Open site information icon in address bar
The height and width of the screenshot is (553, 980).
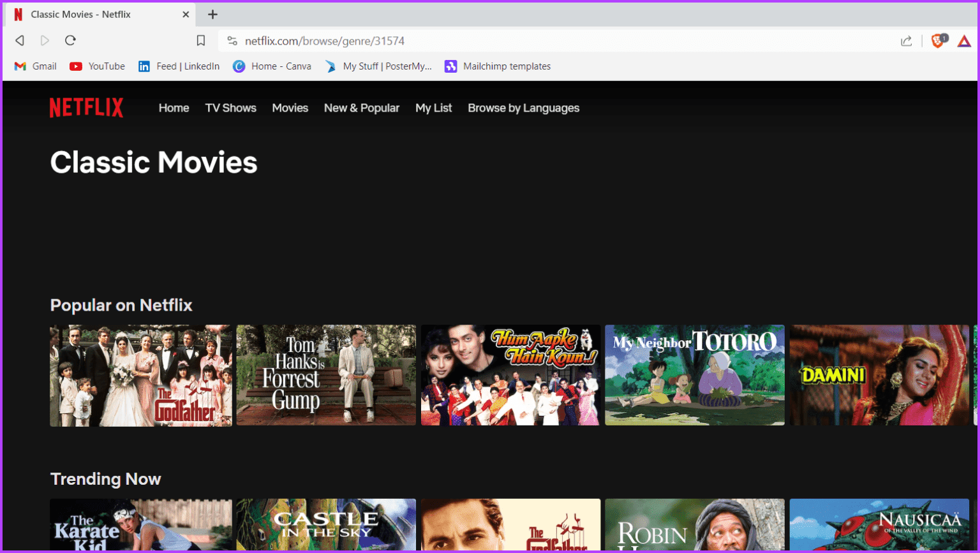point(232,41)
